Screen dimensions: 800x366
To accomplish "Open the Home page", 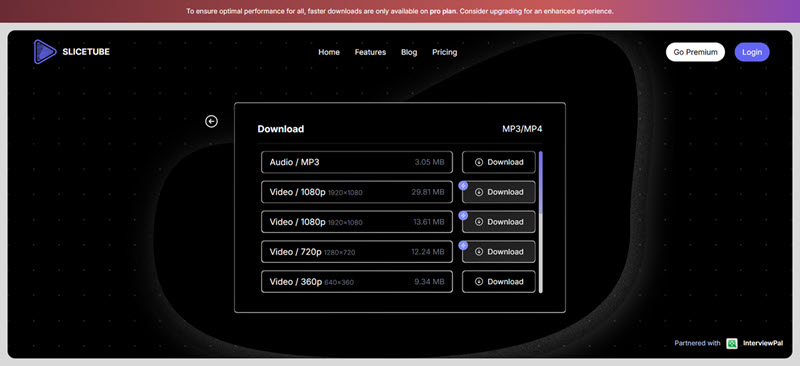I will [x=329, y=52].
